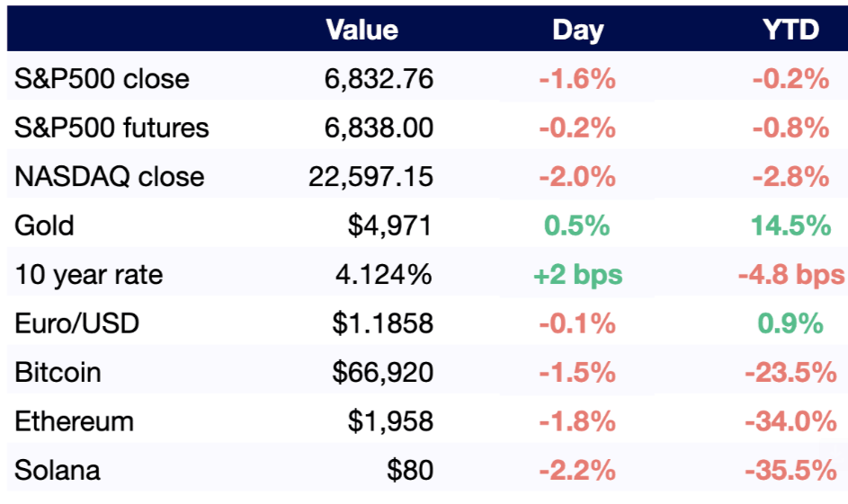This screenshot has width=848, height=504.
Task: Select NASDAQ close value 22,597.15
Action: (370, 176)
